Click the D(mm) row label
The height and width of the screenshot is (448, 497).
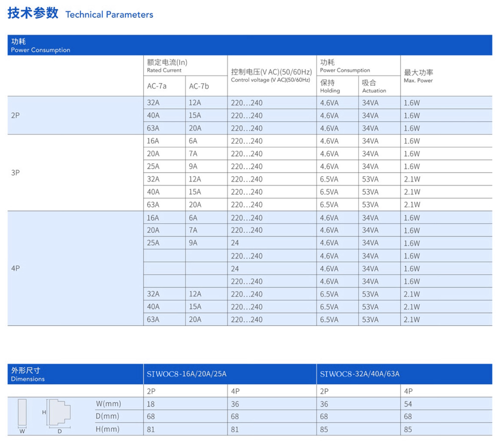point(107,416)
